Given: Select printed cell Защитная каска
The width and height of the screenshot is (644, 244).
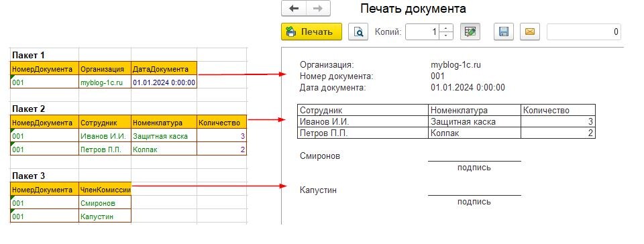Looking at the screenshot, I should pyautogui.click(x=474, y=122).
